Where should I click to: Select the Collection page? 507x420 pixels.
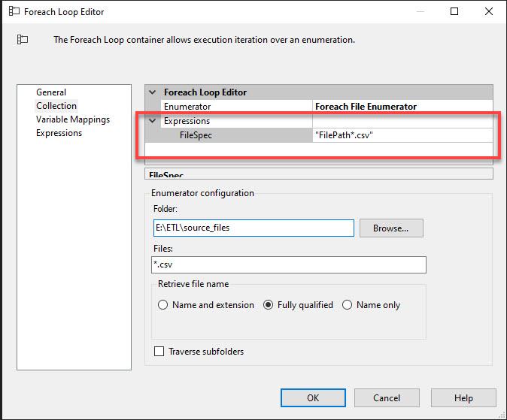point(56,106)
